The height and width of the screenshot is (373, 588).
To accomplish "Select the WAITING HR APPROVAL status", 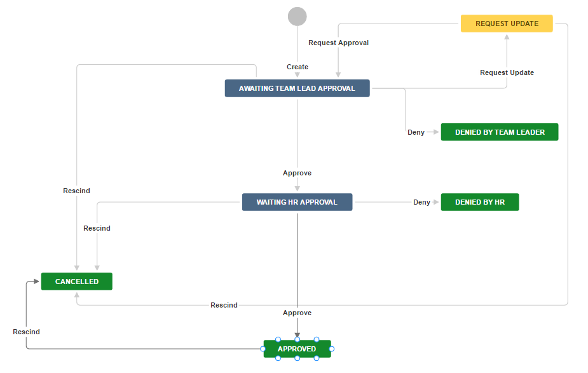I will point(297,202).
